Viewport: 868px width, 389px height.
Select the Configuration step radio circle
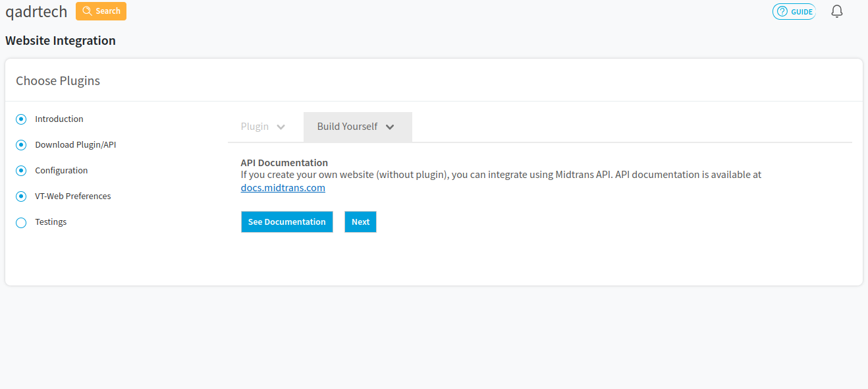coord(21,171)
